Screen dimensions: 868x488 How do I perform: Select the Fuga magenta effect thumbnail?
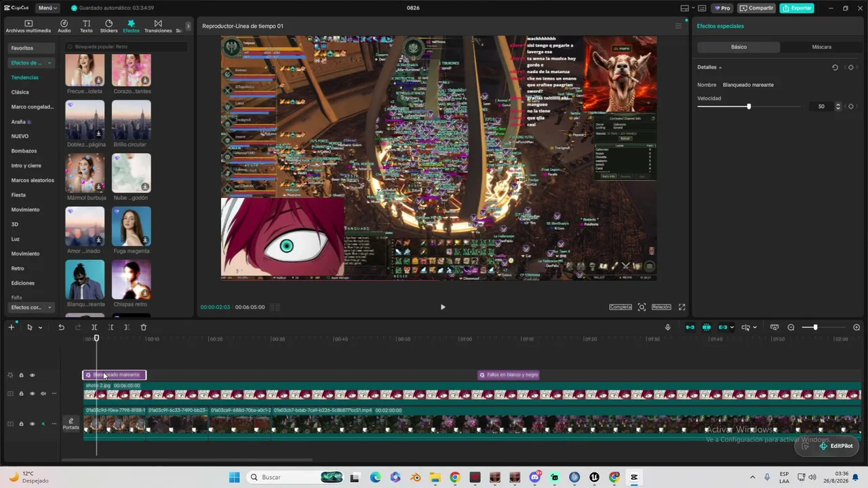point(131,226)
